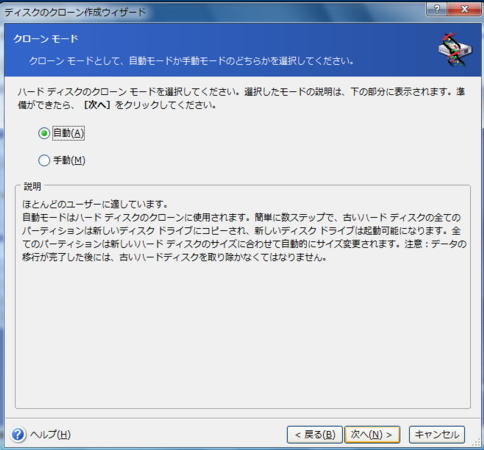This screenshot has width=484, height=450.
Task: Go back with the 戻る(B) button
Action: click(315, 435)
